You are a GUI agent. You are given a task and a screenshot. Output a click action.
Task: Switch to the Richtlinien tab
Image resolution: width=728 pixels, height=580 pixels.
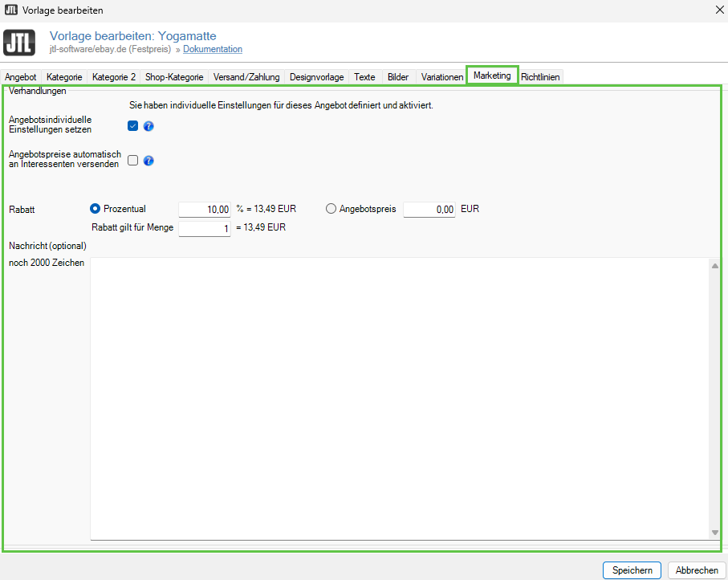click(x=540, y=77)
